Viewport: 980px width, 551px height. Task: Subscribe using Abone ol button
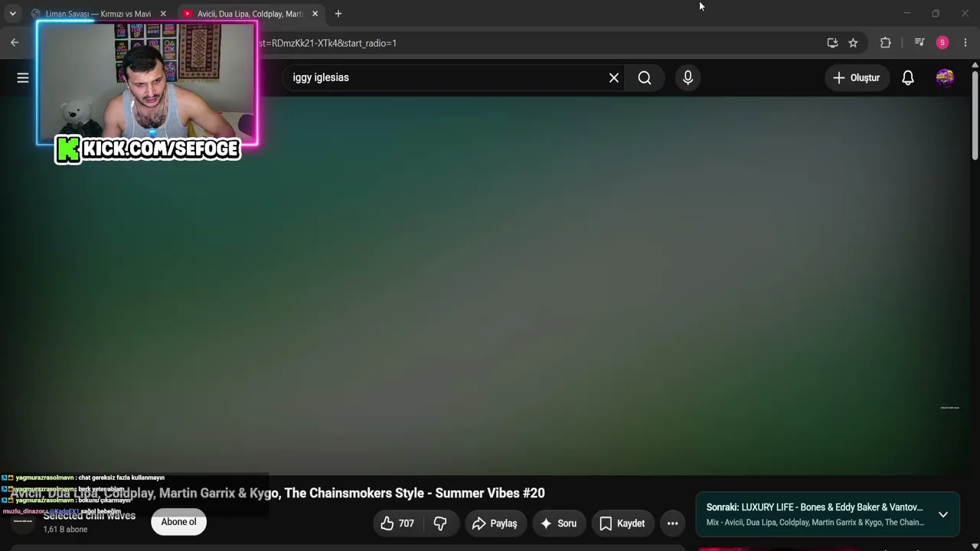(178, 522)
